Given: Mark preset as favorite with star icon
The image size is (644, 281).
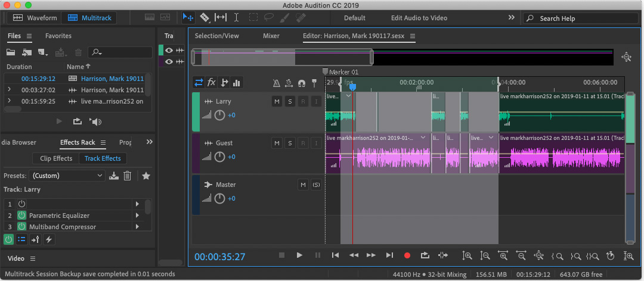Looking at the screenshot, I should pos(145,176).
